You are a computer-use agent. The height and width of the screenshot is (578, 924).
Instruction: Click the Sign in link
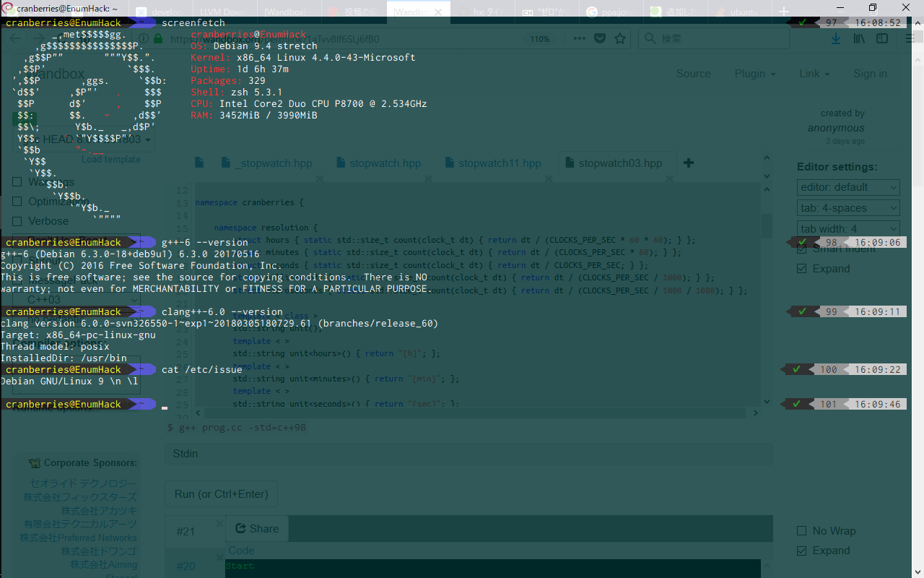870,74
